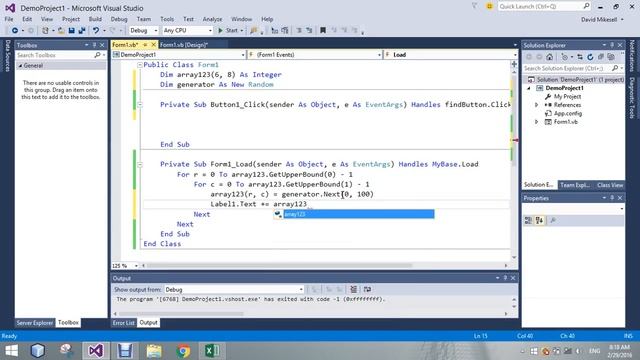Toggle pin on Form1.vb tab
The height and width of the screenshot is (360, 640).
point(145,44)
